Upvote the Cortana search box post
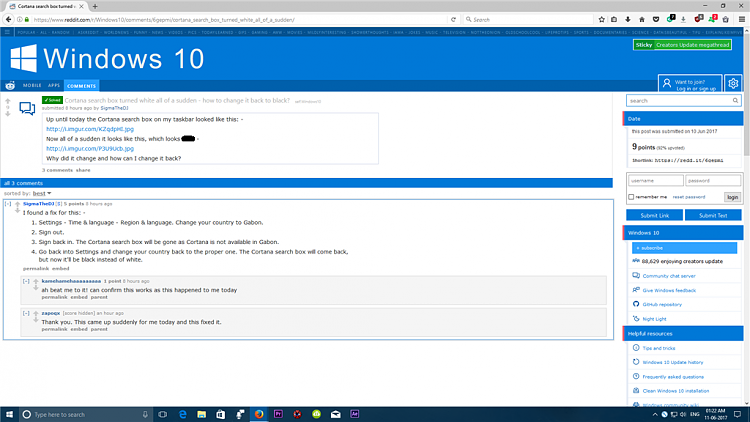The height and width of the screenshot is (422, 750). (8, 101)
